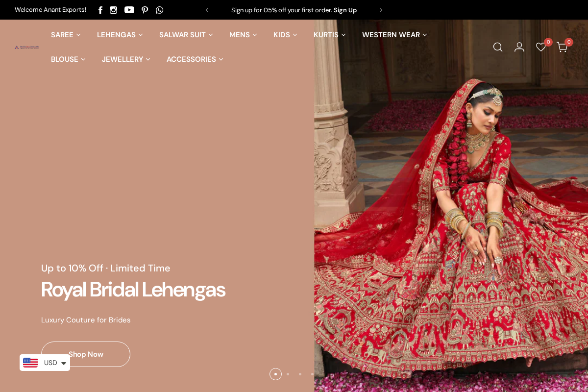
Task: Click the search magnifier icon
Action: coord(498,47)
